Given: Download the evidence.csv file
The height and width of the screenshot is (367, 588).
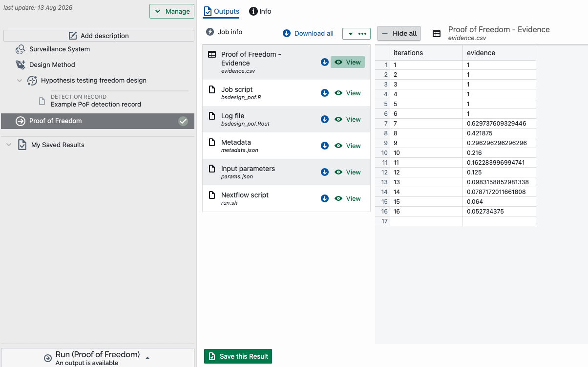Looking at the screenshot, I should point(325,62).
